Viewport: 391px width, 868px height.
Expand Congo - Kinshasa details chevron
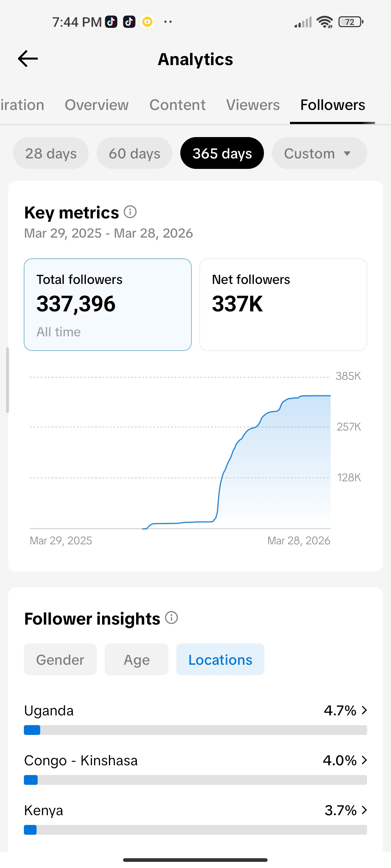364,760
